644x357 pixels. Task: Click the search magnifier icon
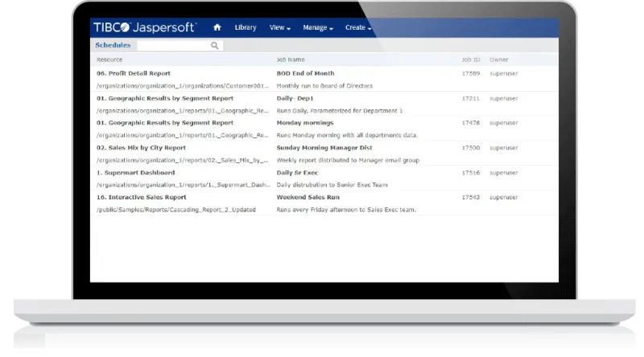(214, 46)
